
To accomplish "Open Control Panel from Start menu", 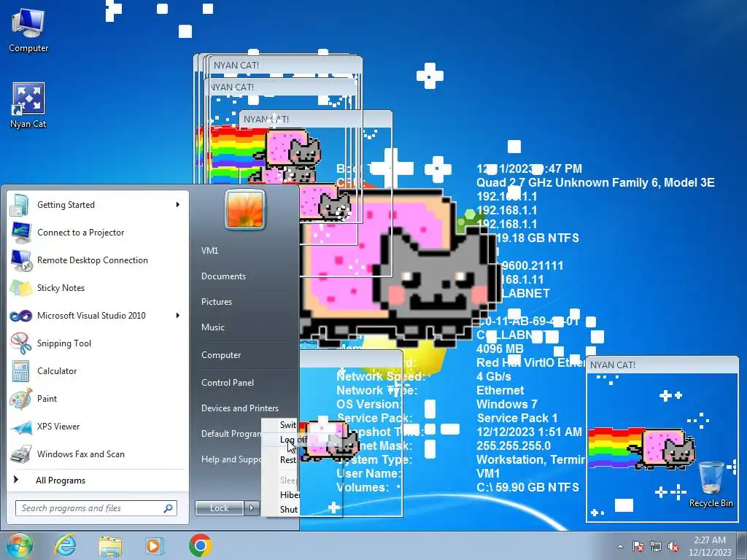I will coord(228,382).
